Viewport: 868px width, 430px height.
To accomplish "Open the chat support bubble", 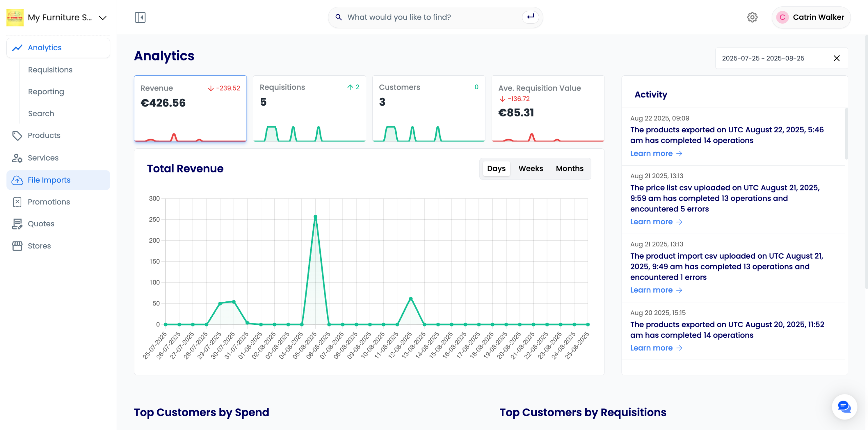I will 844,406.
